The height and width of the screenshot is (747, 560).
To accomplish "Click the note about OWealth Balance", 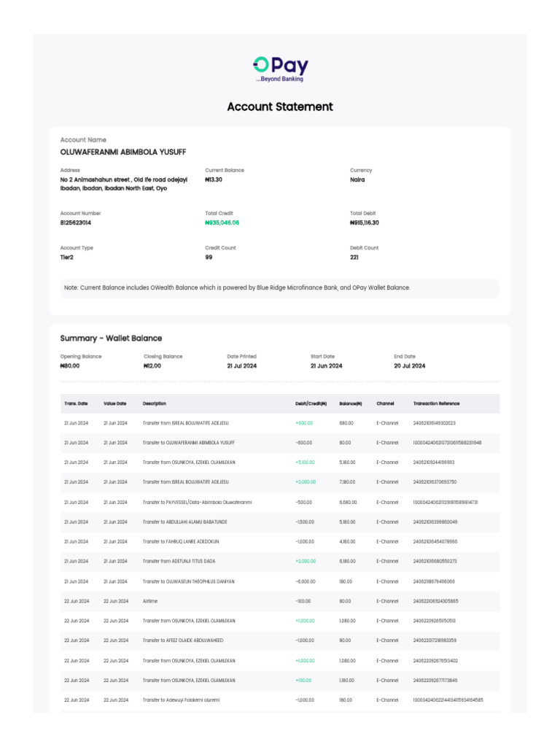I will 238,288.
